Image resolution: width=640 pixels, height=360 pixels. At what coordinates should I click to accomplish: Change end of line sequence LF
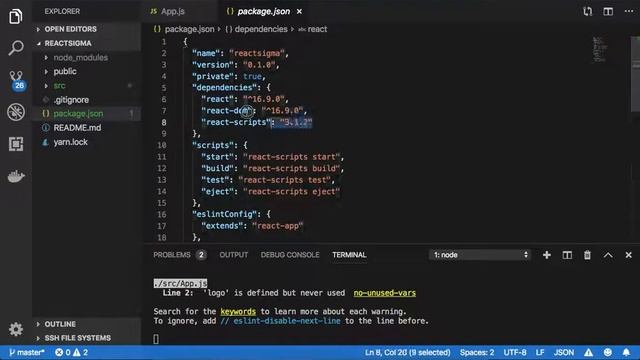pyautogui.click(x=540, y=352)
